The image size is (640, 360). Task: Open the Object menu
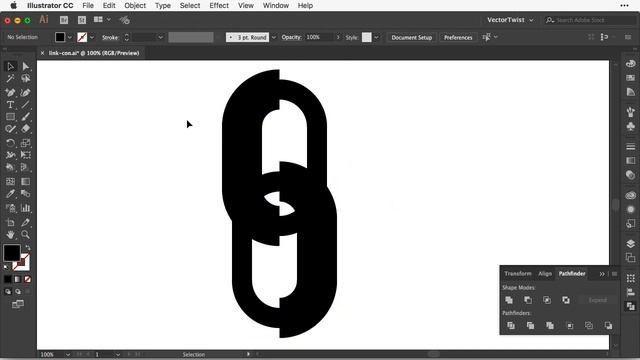135,5
